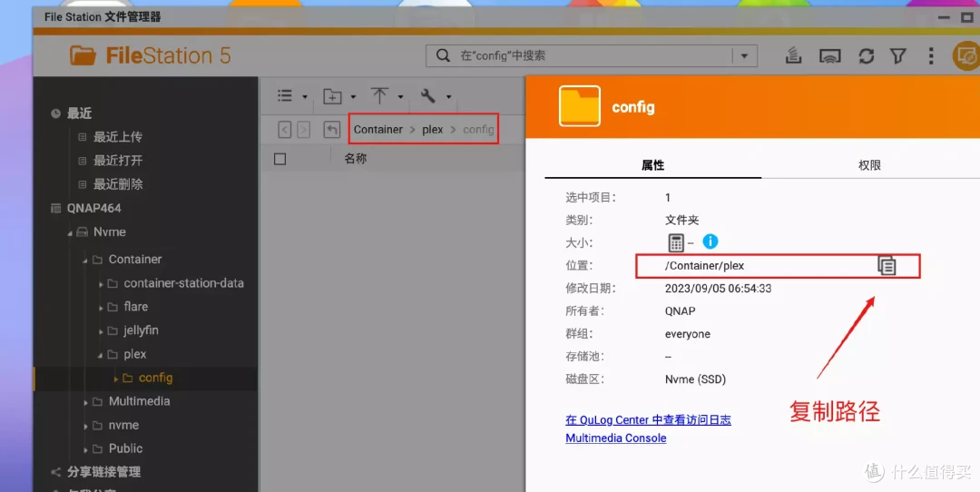The width and height of the screenshot is (980, 492).
Task: Copy the path with the copy icon
Action: 887,266
